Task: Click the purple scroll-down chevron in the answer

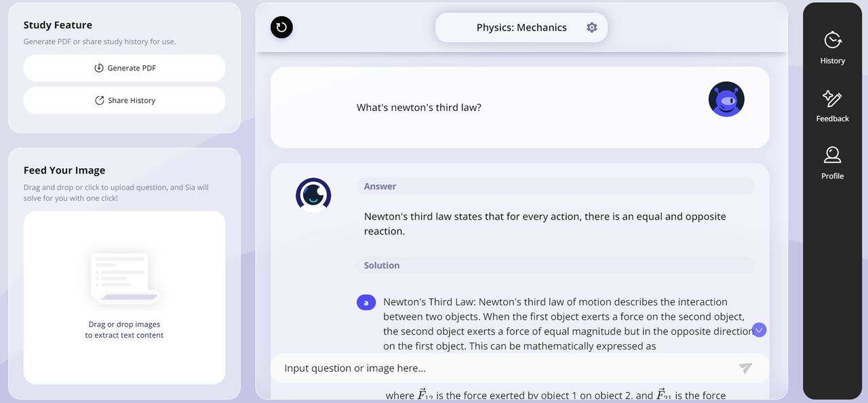Action: [x=759, y=330]
